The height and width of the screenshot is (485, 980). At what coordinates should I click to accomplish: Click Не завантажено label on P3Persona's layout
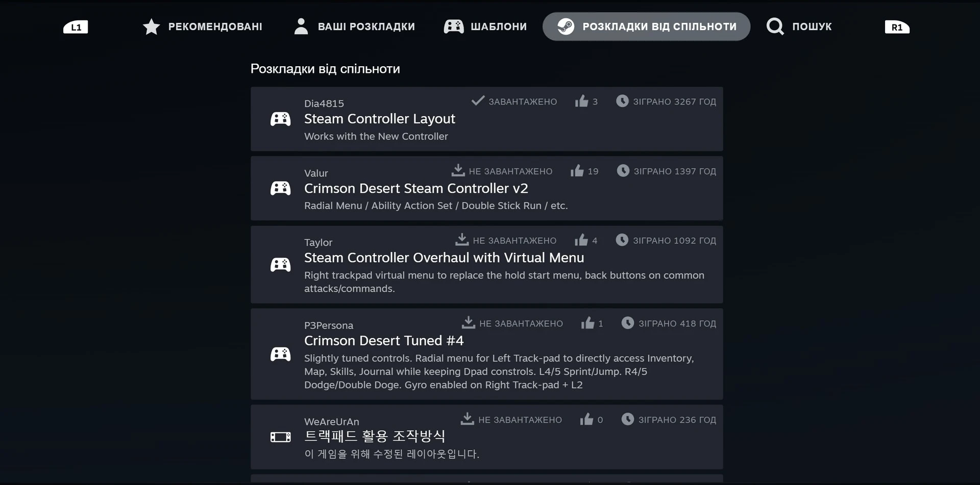click(521, 324)
